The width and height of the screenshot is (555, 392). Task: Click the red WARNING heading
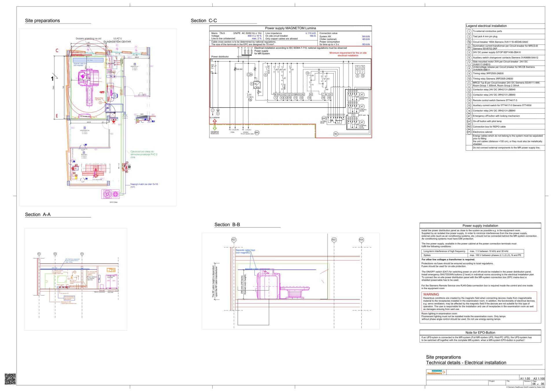point(431,295)
